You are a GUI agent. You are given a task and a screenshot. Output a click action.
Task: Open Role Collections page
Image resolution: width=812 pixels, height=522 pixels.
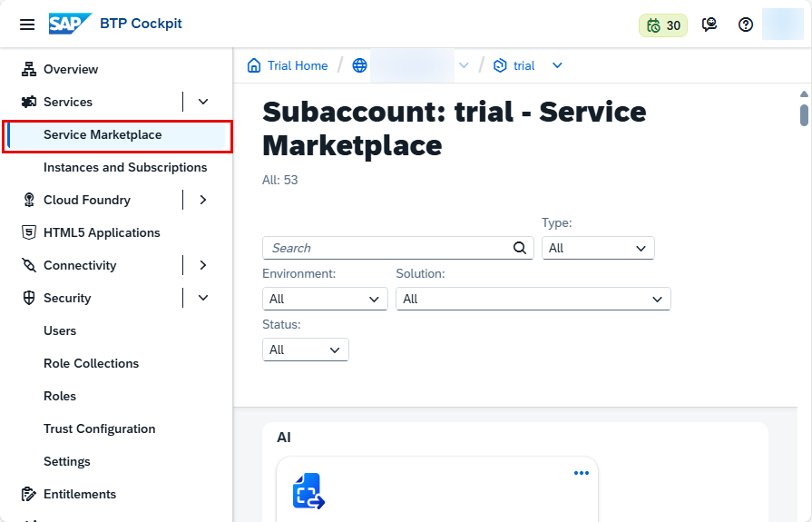coord(91,363)
